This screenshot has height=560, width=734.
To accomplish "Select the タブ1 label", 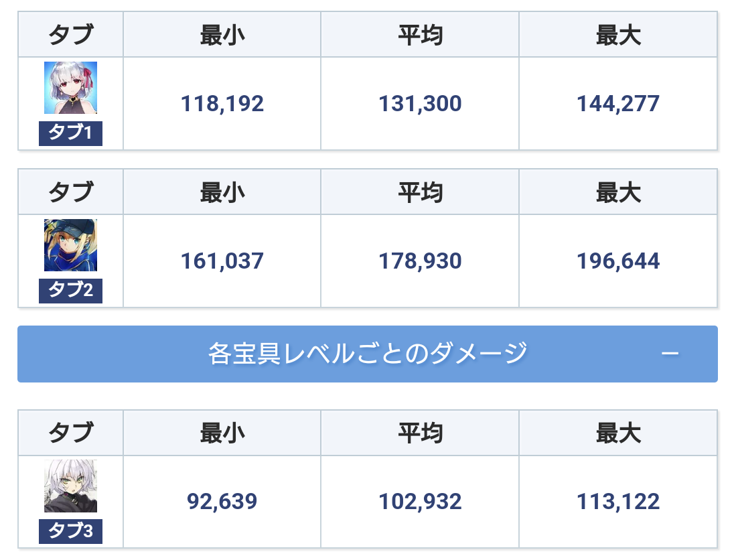I will [70, 134].
